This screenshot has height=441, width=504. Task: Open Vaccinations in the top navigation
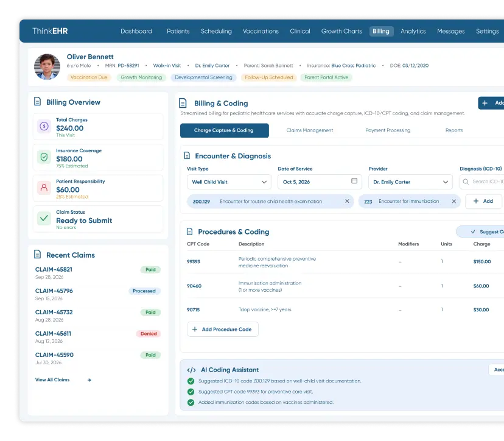click(261, 31)
